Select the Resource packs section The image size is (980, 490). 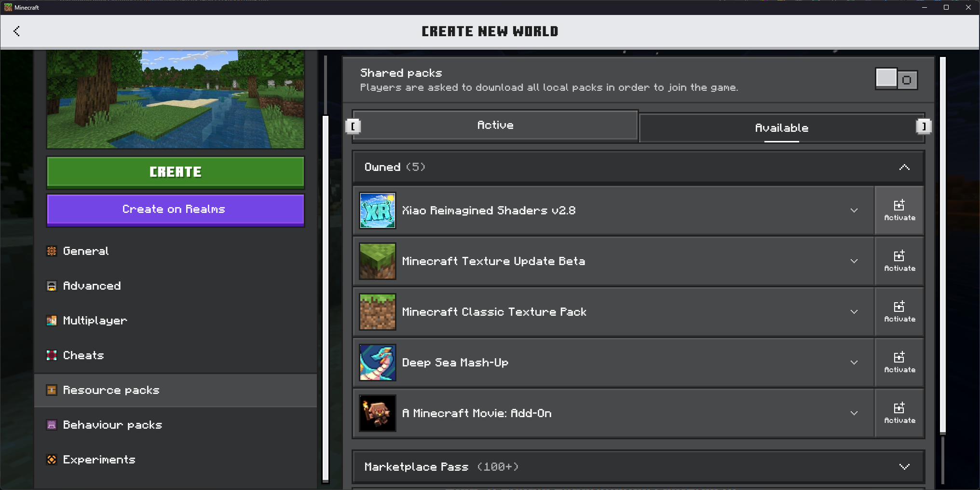[176, 390]
